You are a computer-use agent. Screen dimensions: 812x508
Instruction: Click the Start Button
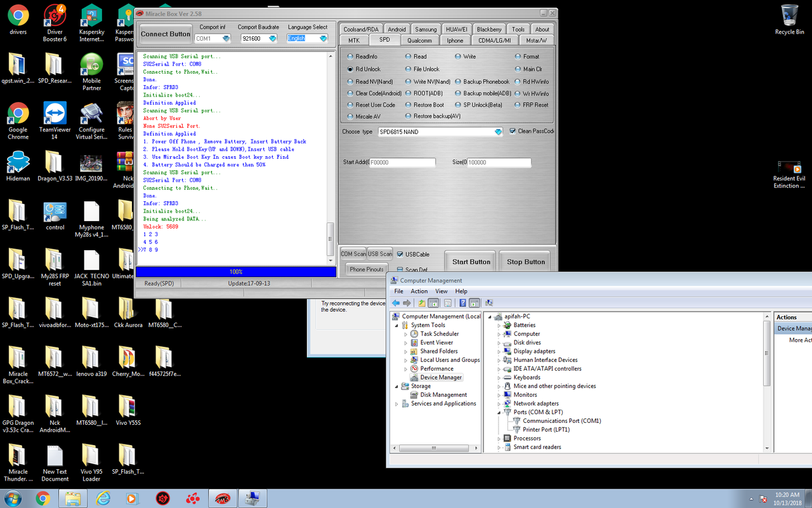pyautogui.click(x=471, y=262)
